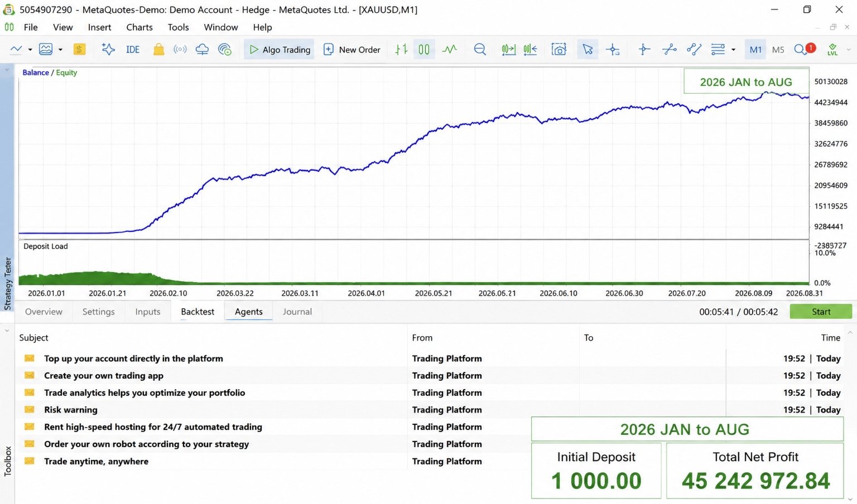
Task: Toggle chart auto-scroll to latest bar
Action: [508, 50]
